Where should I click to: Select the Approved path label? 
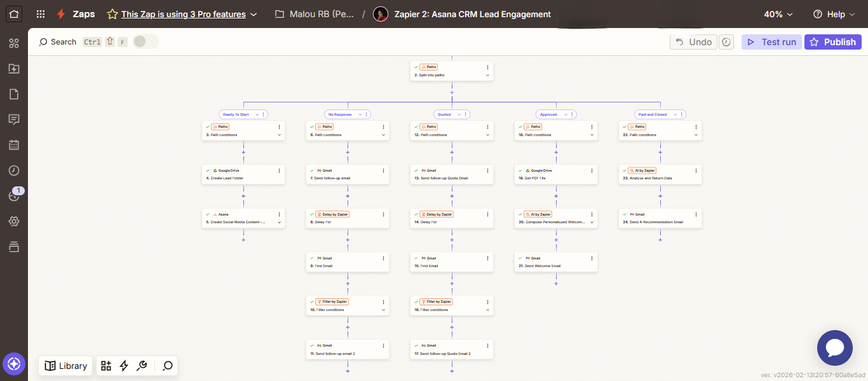point(548,114)
